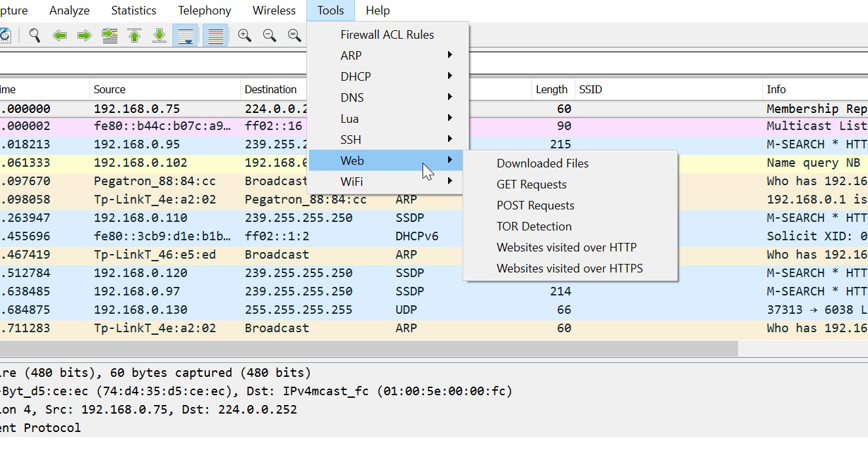
Task: Expand the WiFi tools submenu
Action: (x=352, y=181)
